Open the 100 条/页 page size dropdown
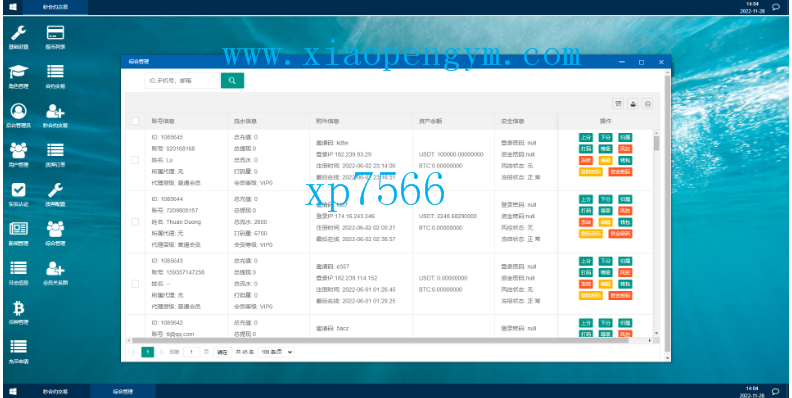792x398 pixels. (276, 352)
